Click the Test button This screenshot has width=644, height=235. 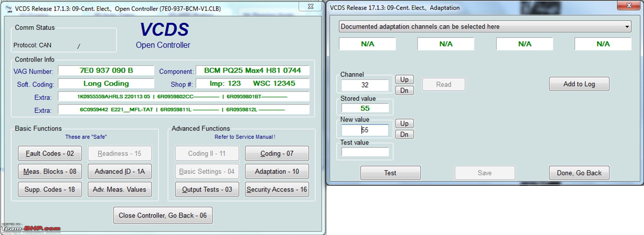point(390,173)
